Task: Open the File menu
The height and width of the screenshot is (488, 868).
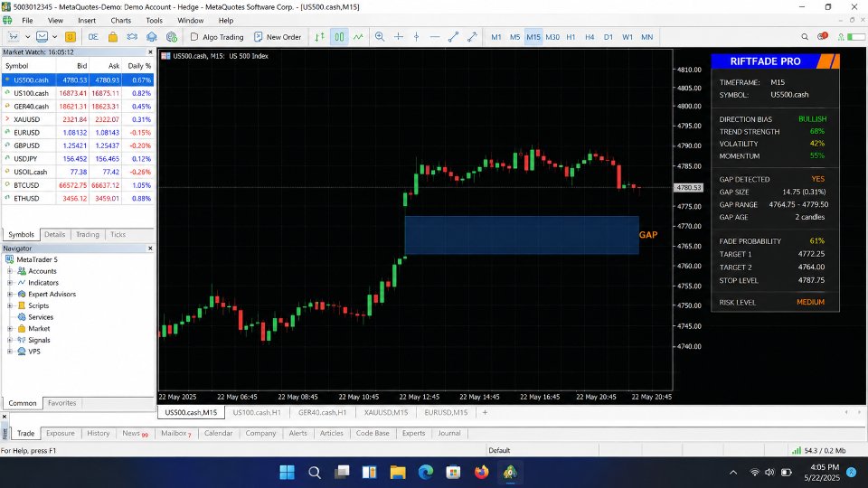Action: [x=27, y=21]
